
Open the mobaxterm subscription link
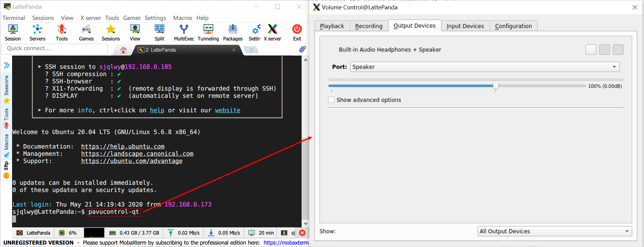(286, 242)
